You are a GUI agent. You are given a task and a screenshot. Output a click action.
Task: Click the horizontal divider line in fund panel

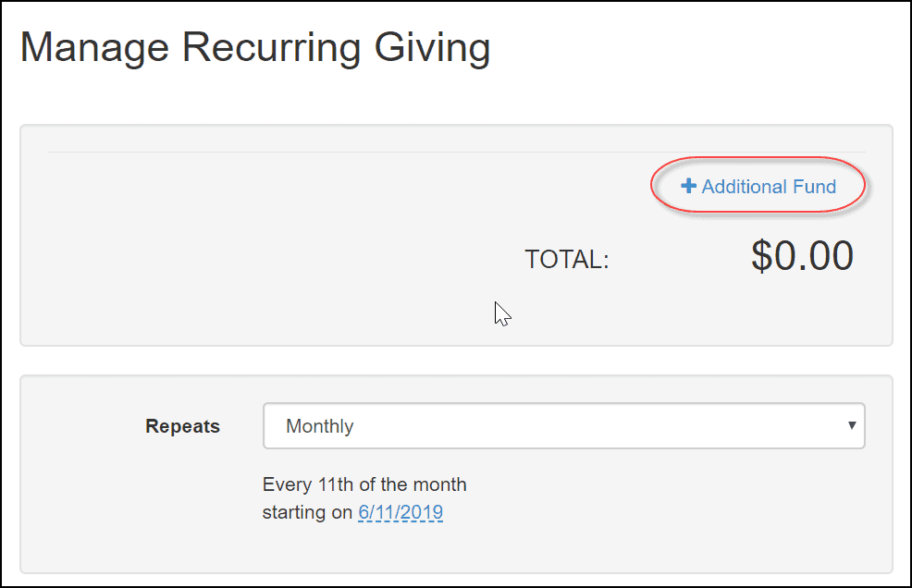456,153
